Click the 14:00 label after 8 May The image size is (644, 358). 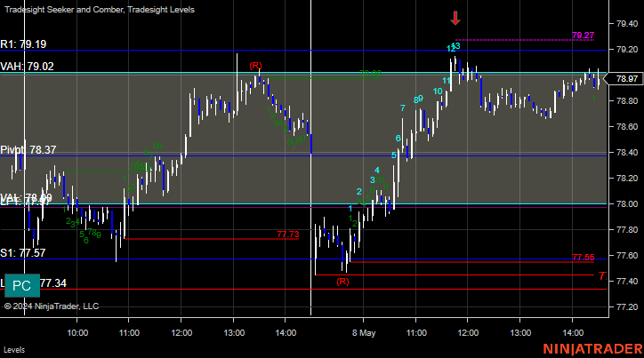[573, 333]
